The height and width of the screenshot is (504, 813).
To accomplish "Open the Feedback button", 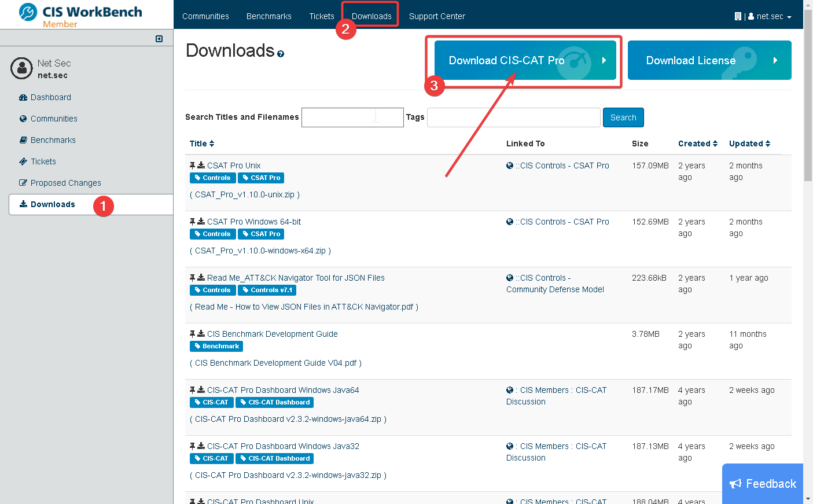I will coord(763,484).
